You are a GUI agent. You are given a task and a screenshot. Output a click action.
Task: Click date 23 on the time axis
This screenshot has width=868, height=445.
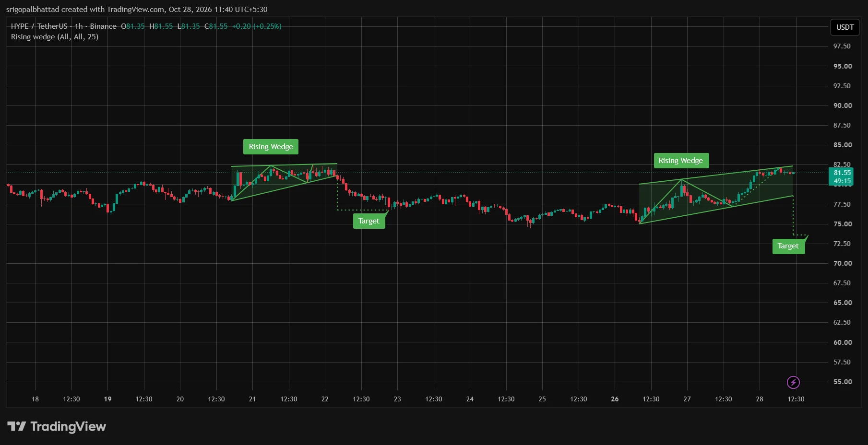397,399
